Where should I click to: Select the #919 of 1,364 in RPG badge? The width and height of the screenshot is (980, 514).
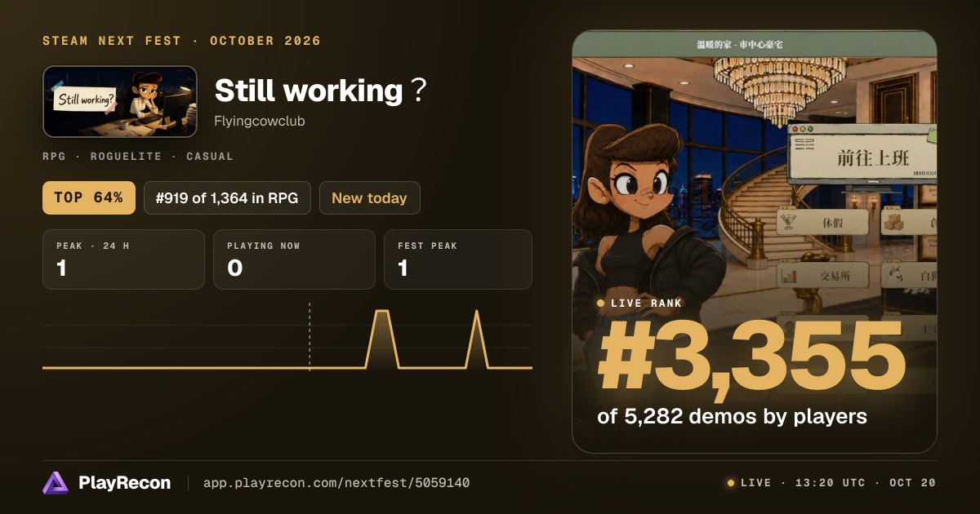[227, 197]
